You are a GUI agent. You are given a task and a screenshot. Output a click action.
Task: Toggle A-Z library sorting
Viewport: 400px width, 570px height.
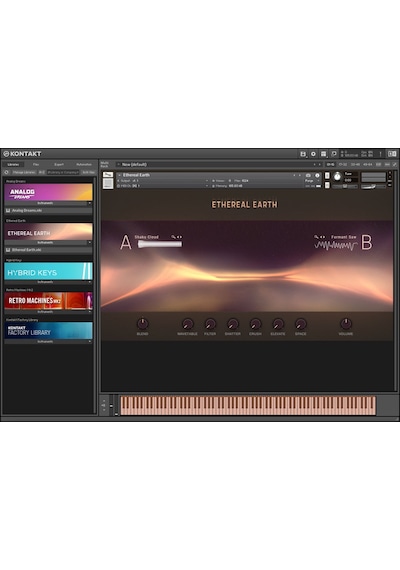41,172
